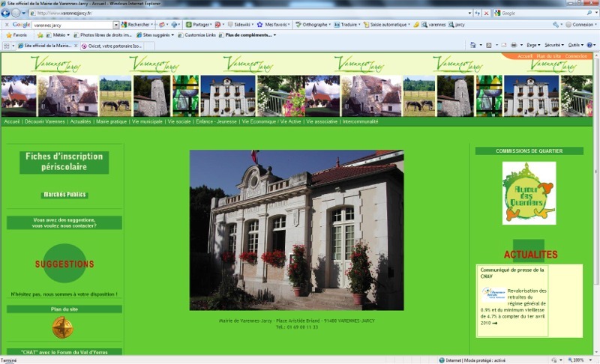Expand the Outils dropdown menu
The width and height of the screenshot is (600, 364).
click(575, 45)
